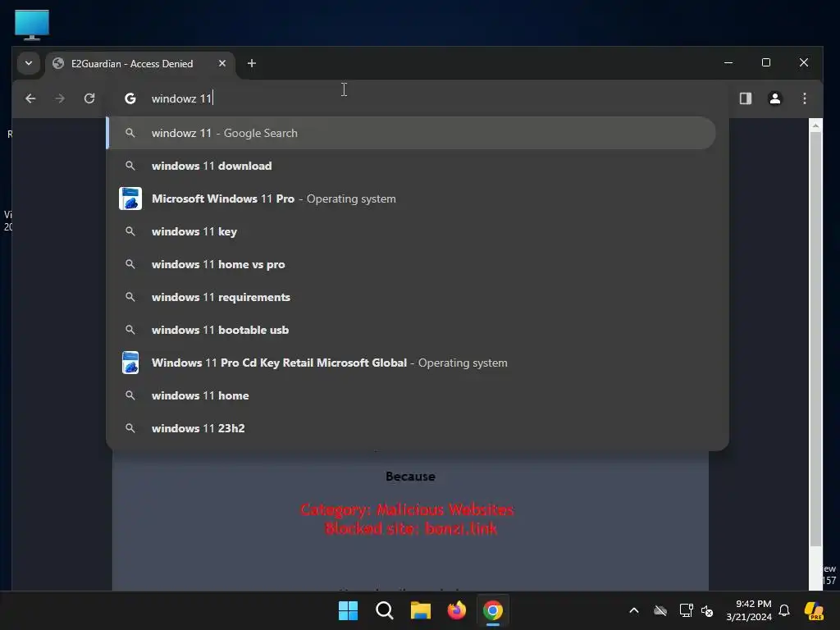Viewport: 840px width, 630px height.
Task: Maximize the Chrome window
Action: pos(766,62)
